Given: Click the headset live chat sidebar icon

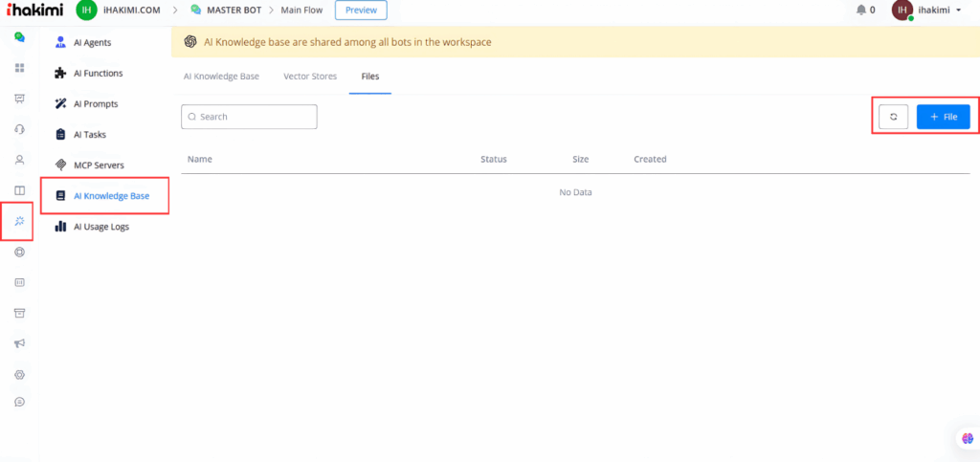Looking at the screenshot, I should pyautogui.click(x=19, y=129).
